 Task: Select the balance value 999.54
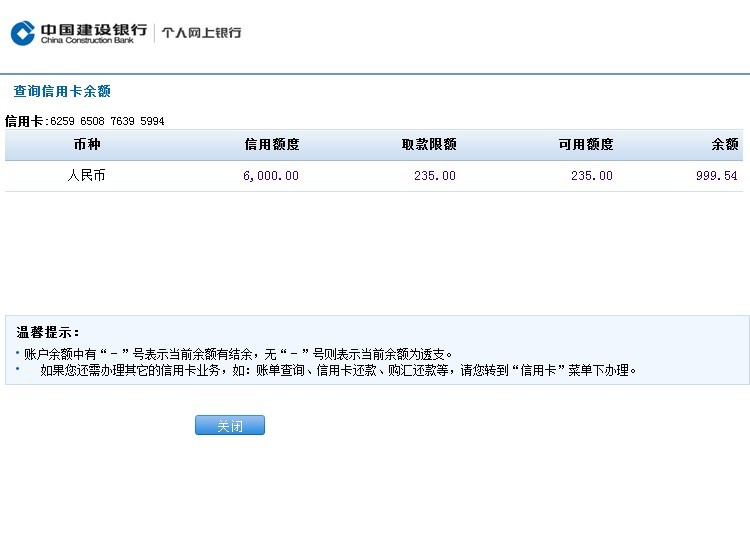tap(717, 176)
